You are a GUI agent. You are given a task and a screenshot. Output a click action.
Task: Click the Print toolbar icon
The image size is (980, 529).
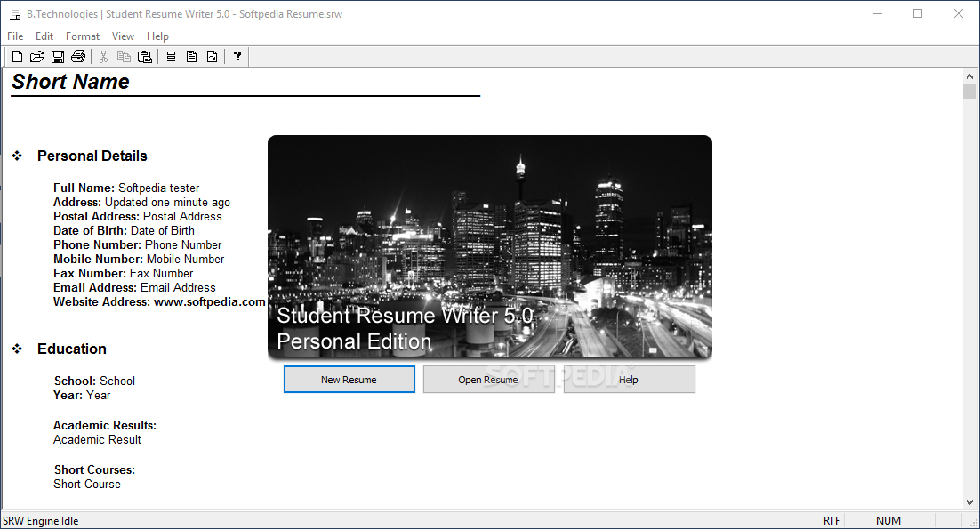pos(78,57)
